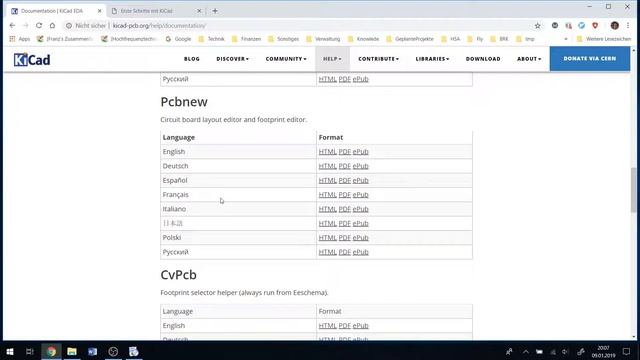
Task: Open Pcbnew English PDF documentation
Action: 344,151
